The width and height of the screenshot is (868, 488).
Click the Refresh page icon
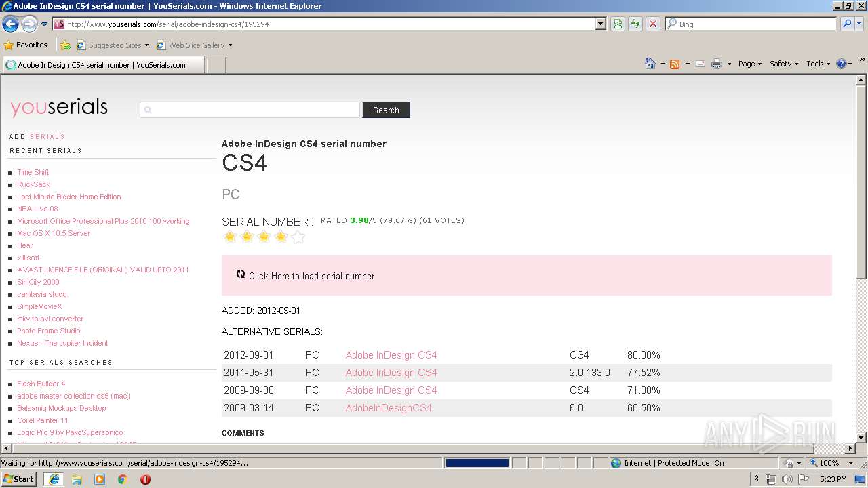click(635, 24)
